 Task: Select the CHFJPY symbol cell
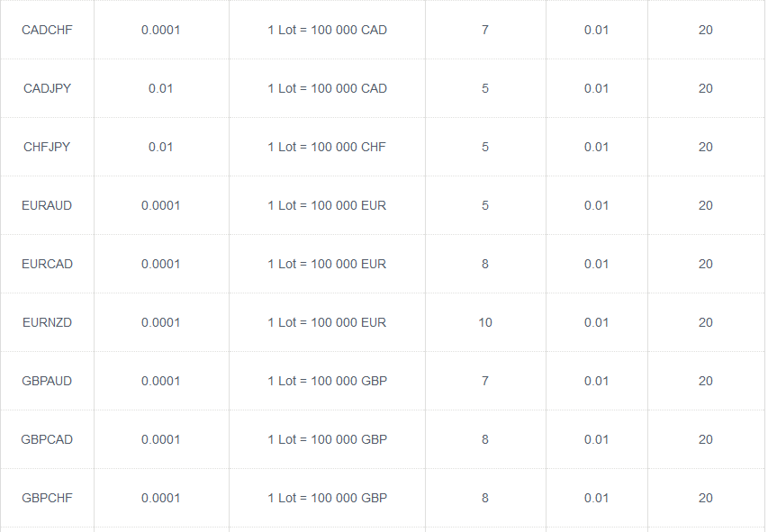47,147
